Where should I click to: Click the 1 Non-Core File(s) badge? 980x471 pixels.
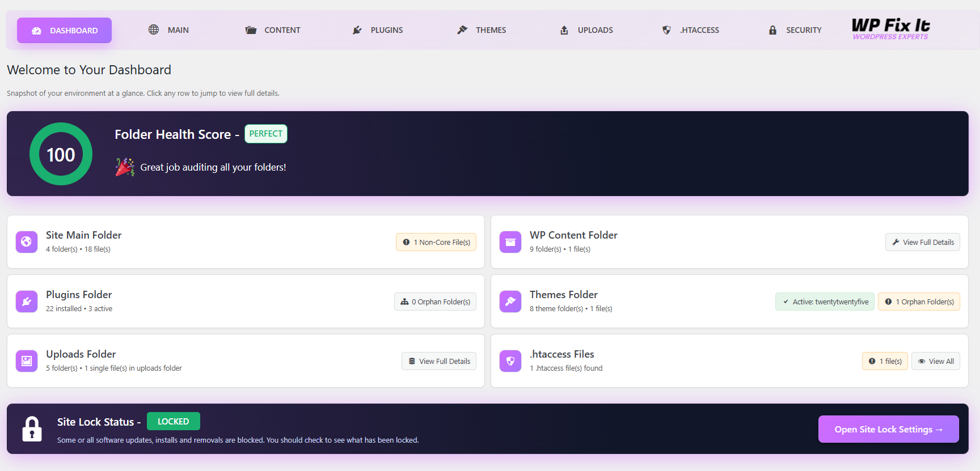[x=436, y=242]
